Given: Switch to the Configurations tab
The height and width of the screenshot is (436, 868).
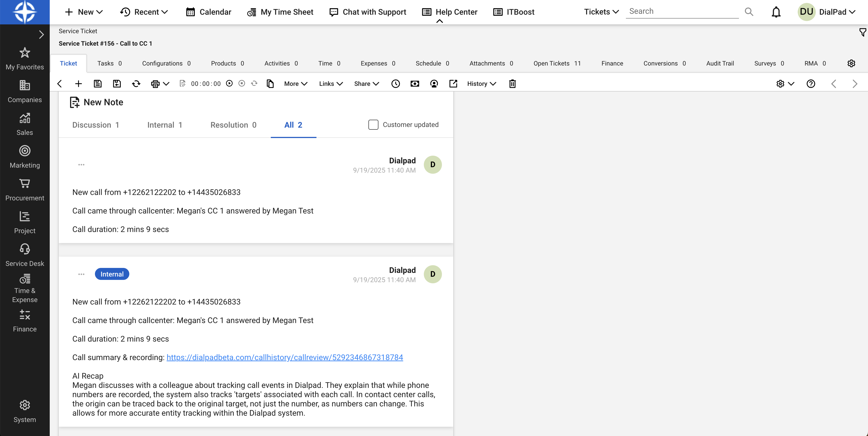Looking at the screenshot, I should tap(166, 63).
